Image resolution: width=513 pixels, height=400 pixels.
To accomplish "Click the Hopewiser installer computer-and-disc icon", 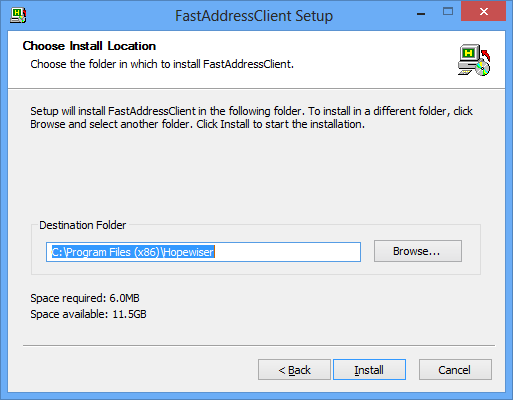I will (474, 60).
